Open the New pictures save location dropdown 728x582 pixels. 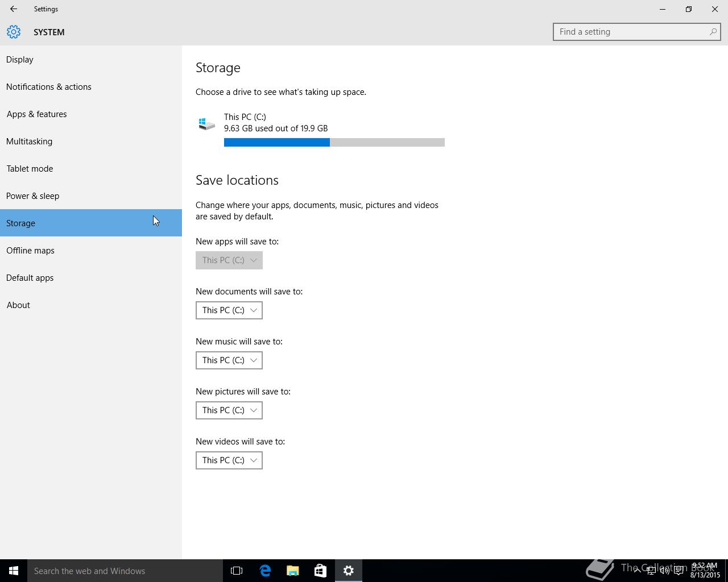tap(229, 410)
